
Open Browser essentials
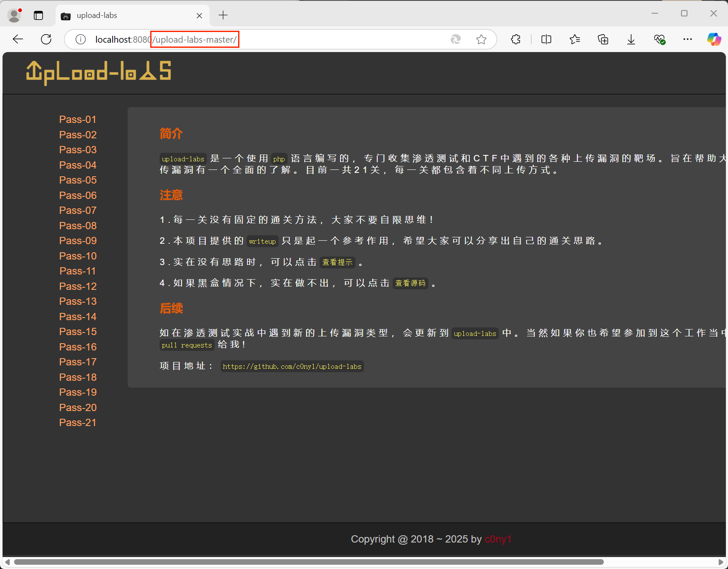pos(659,39)
